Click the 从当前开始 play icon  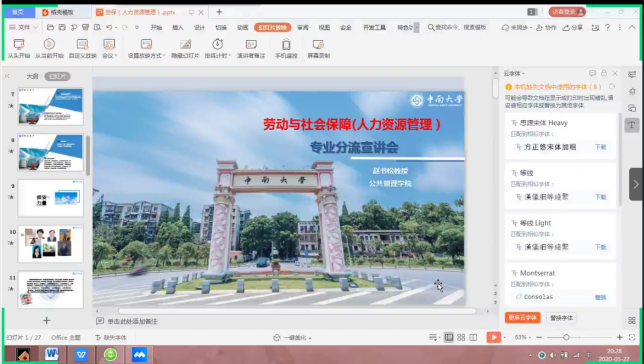pyautogui.click(x=49, y=44)
